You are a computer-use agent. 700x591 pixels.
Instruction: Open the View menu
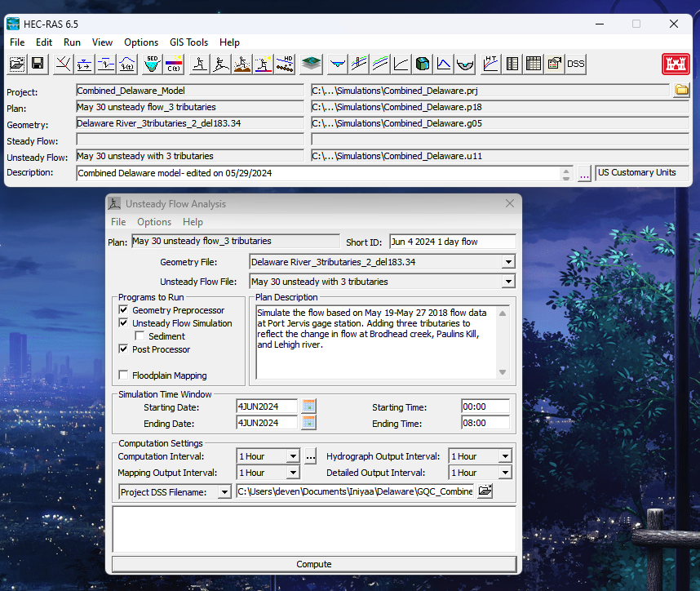coord(102,42)
